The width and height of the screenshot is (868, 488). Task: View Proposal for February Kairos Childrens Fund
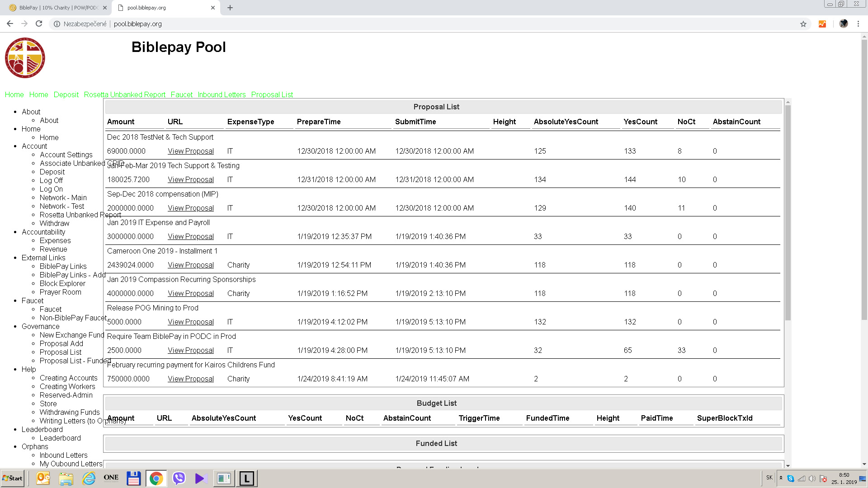[x=191, y=379]
